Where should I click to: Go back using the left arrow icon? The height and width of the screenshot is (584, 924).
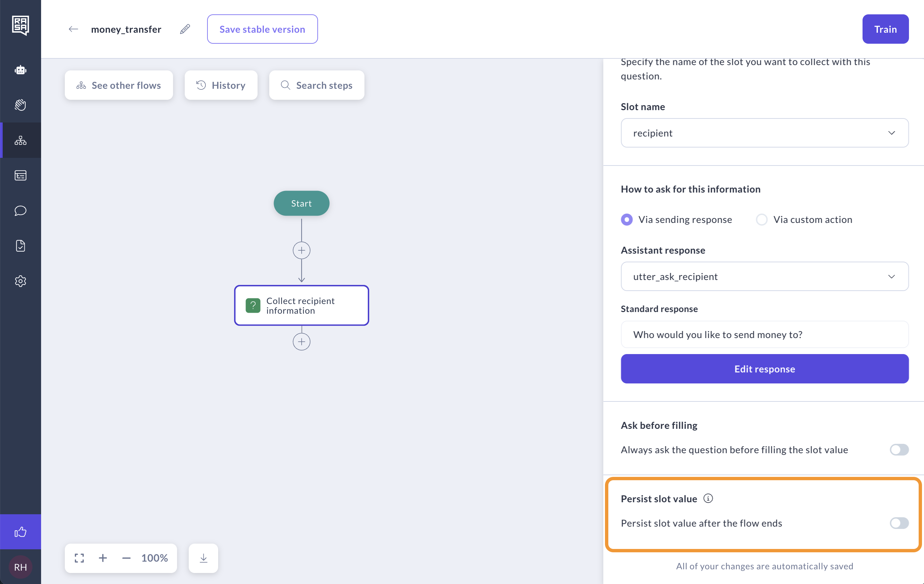(x=73, y=29)
